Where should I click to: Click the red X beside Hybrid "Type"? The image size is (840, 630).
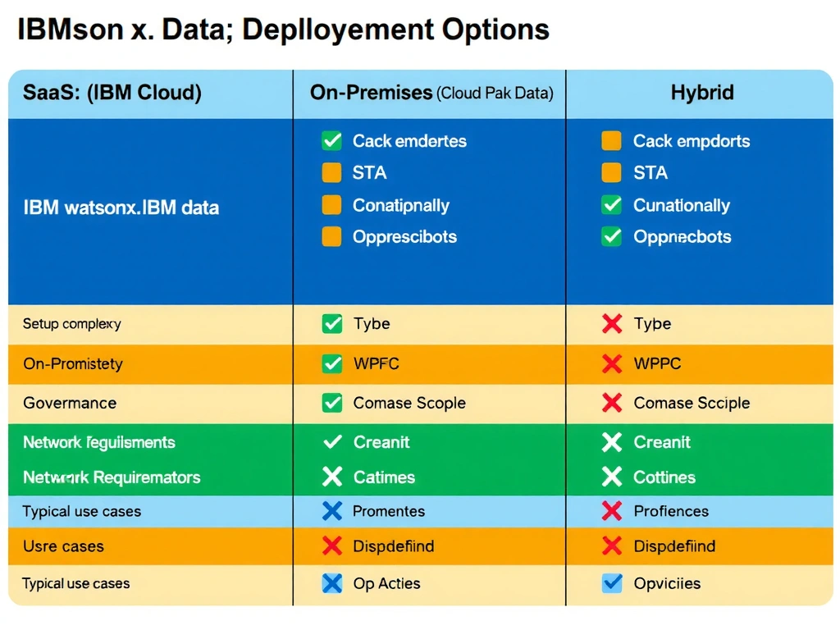tap(612, 323)
